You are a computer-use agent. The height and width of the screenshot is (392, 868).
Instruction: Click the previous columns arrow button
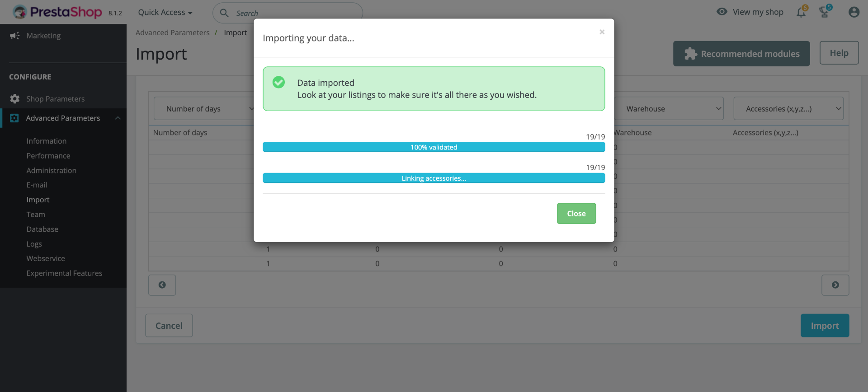[162, 285]
